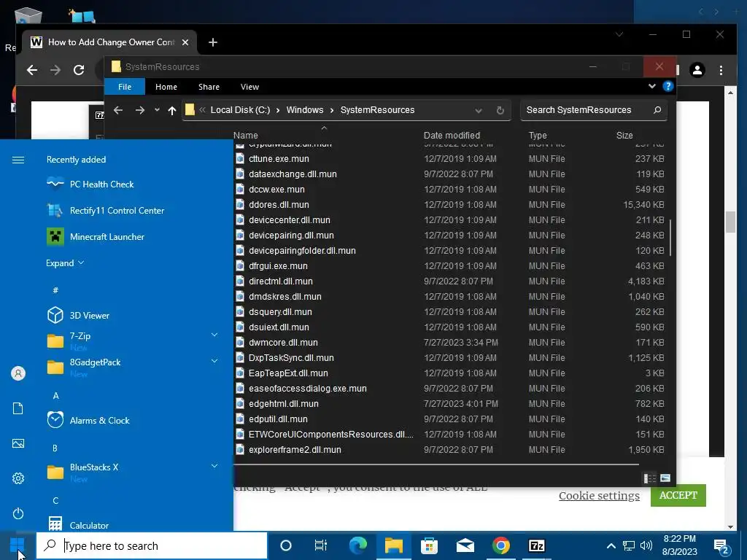
Task: Open the File menu in Explorer
Action: pos(125,87)
